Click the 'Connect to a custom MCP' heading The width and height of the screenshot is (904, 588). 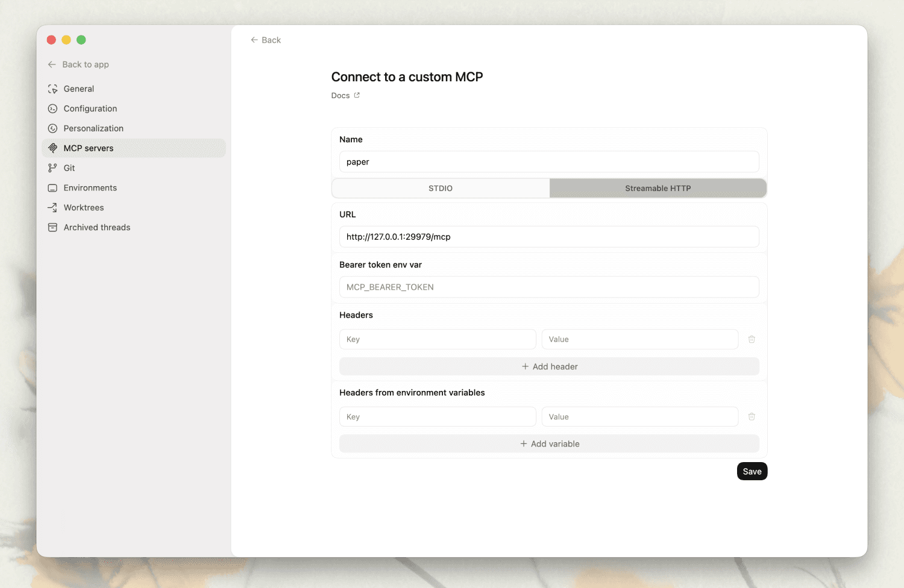[407, 77]
